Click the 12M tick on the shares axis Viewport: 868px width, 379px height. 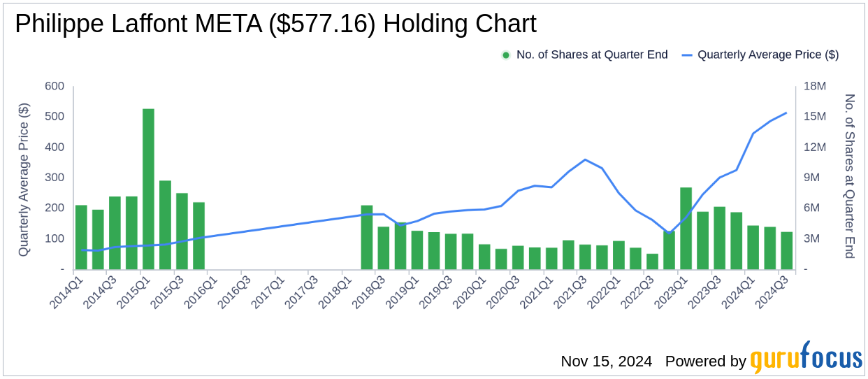click(815, 147)
